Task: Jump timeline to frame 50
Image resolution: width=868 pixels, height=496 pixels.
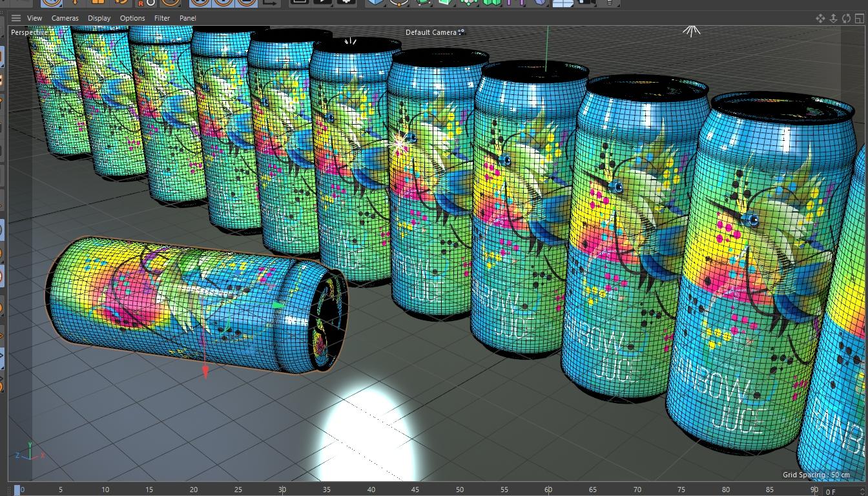Action: [460, 490]
